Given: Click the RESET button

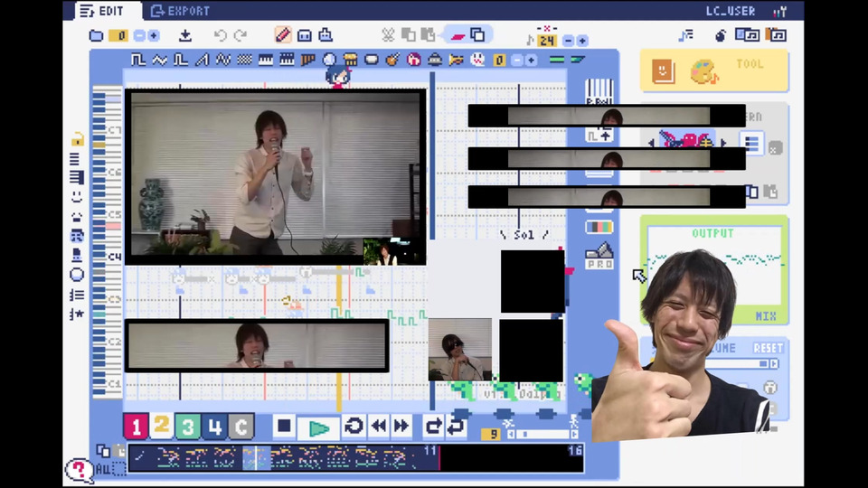Looking at the screenshot, I should 768,348.
